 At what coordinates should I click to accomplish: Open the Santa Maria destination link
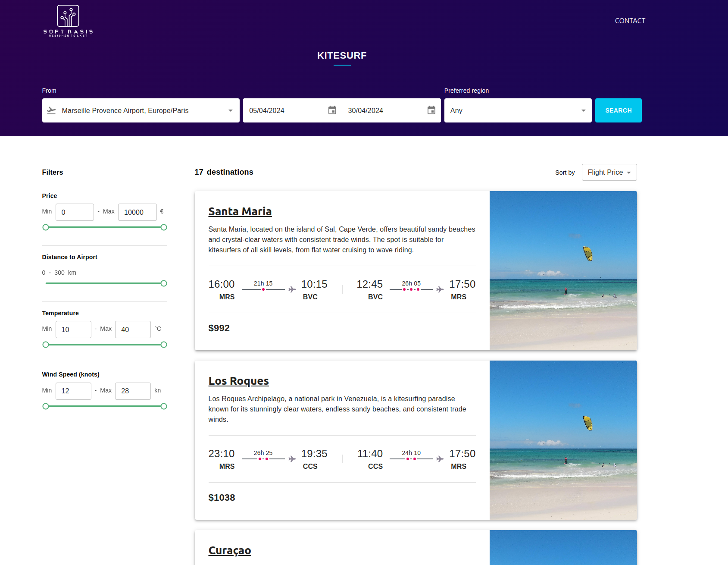point(240,211)
